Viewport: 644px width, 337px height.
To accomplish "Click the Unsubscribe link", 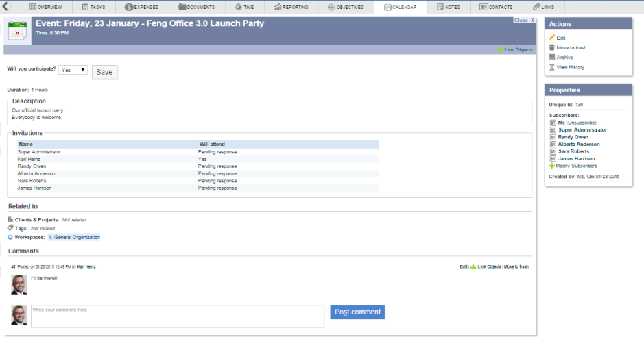I will point(581,123).
